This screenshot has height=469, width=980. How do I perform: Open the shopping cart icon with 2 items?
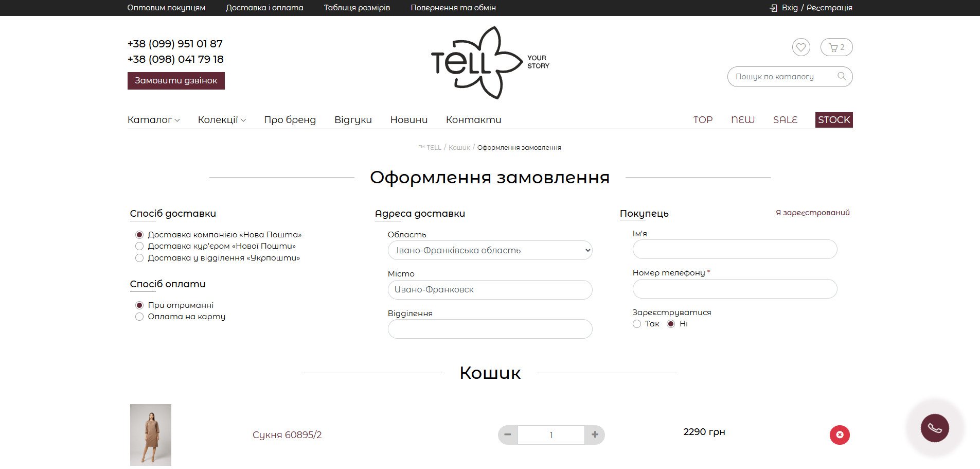[x=836, y=47]
